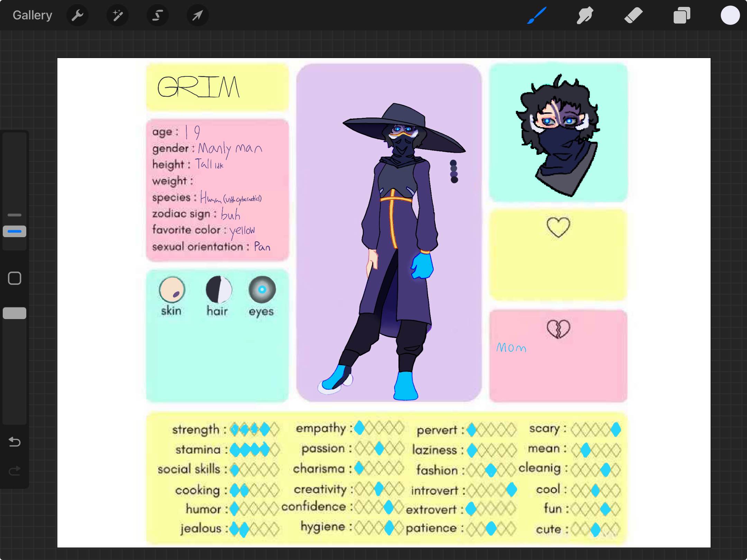Open the white active color swatch
This screenshot has width=747, height=560.
tap(730, 15)
